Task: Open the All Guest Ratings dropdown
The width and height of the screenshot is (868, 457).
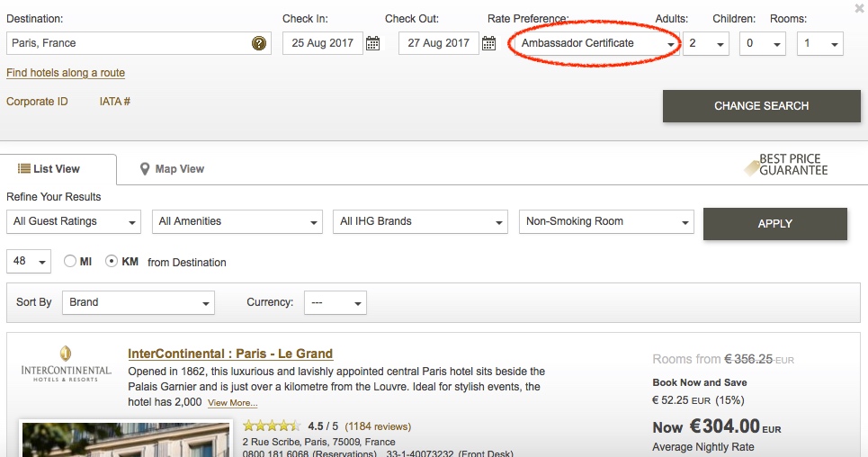Action: click(74, 221)
